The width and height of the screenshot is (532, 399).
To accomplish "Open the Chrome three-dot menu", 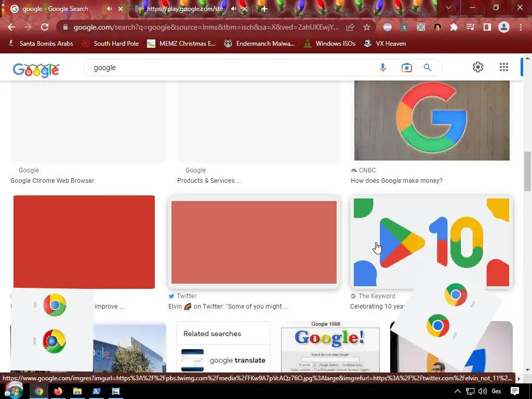I will pyautogui.click(x=521, y=27).
